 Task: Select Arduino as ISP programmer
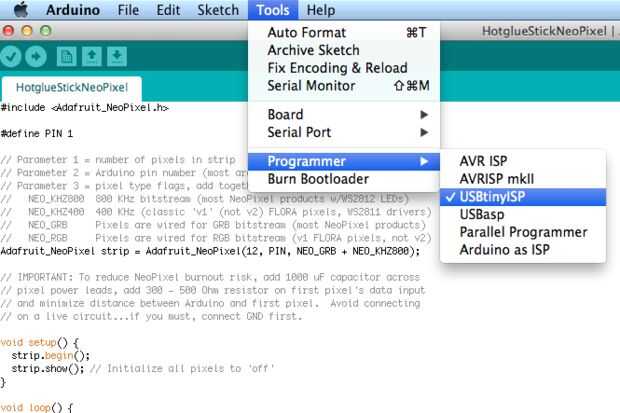(523, 250)
